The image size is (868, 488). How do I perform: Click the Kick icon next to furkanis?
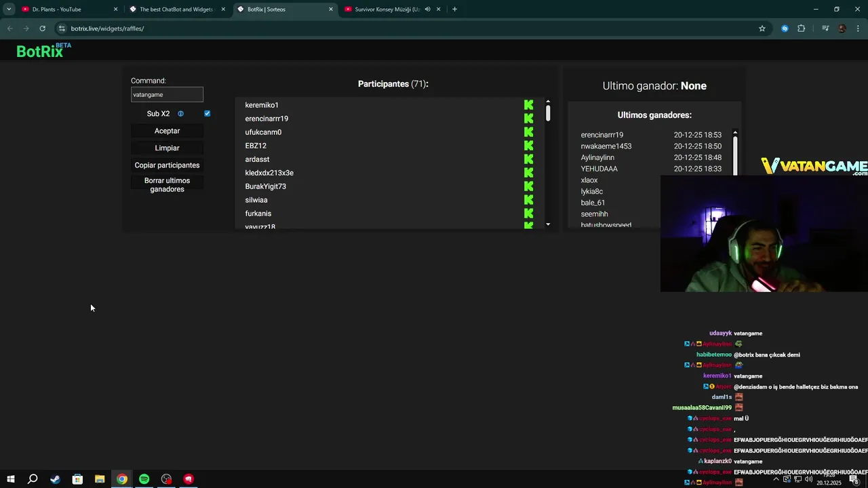[x=528, y=213]
